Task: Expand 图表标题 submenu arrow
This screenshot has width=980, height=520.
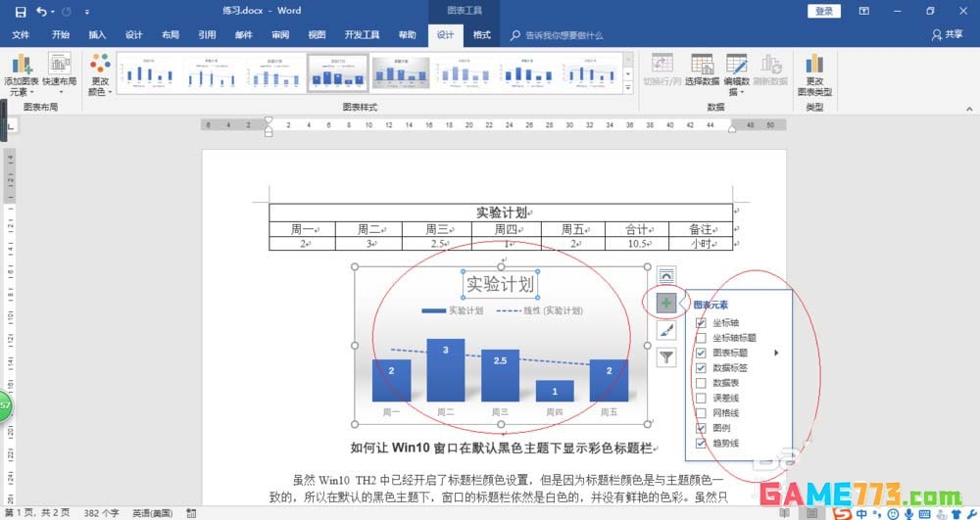Action: click(x=776, y=353)
